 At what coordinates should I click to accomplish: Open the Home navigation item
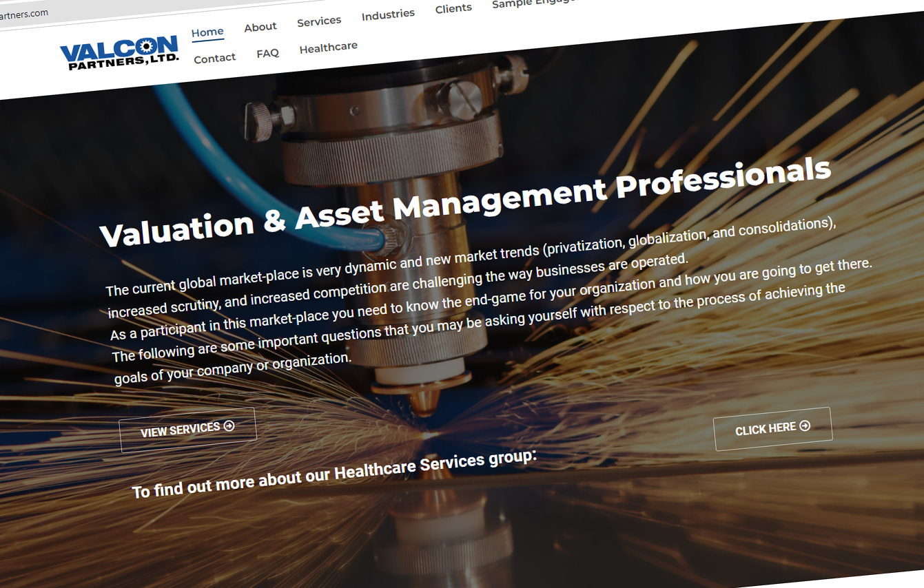(207, 32)
